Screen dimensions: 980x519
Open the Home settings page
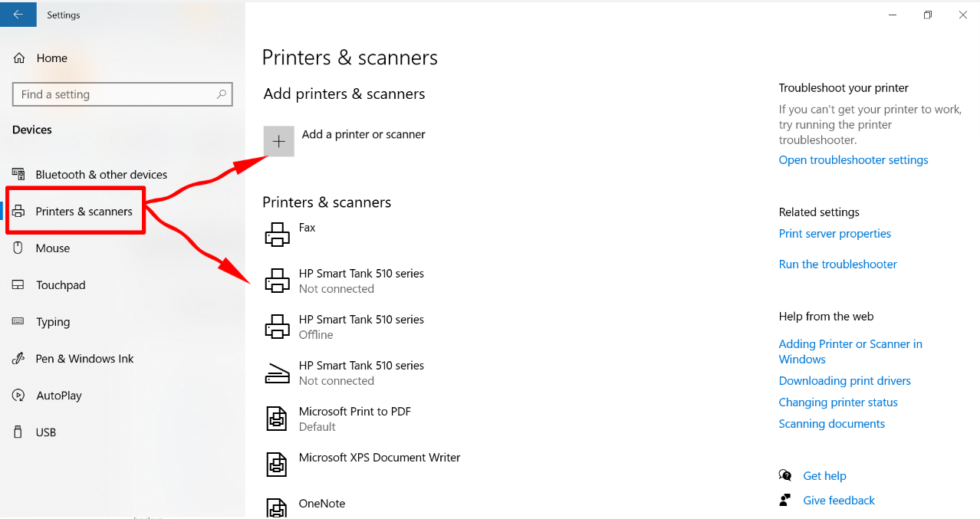click(x=51, y=58)
